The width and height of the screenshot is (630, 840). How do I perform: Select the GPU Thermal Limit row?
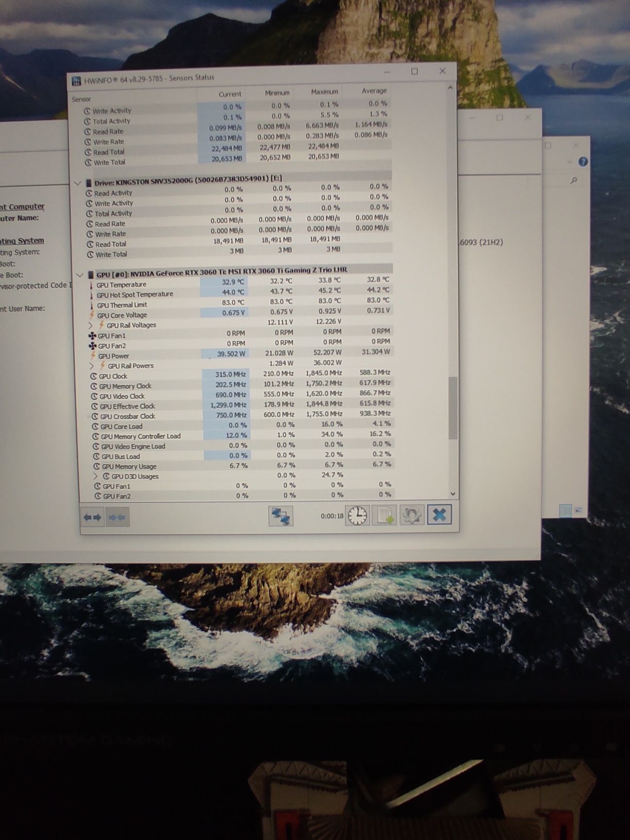click(240, 303)
